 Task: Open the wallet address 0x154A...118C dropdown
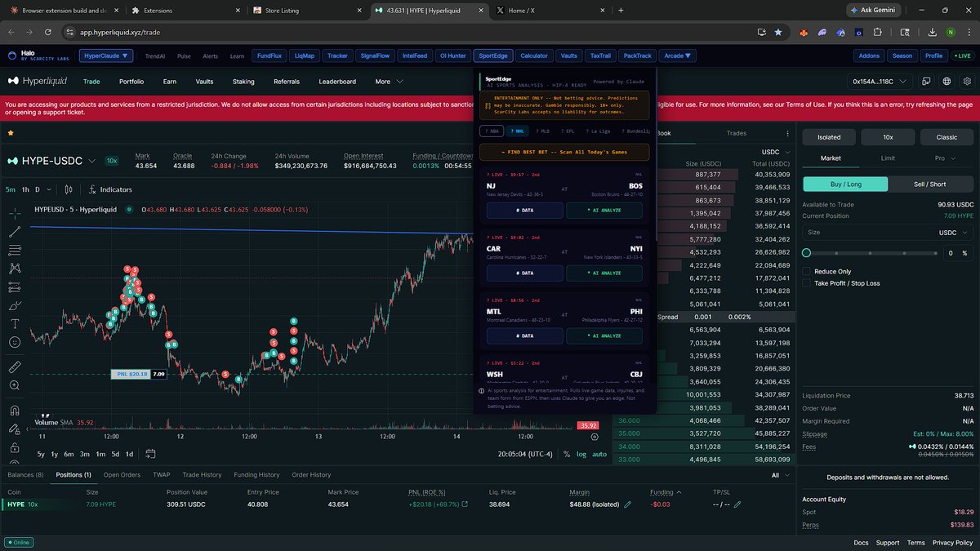880,82
